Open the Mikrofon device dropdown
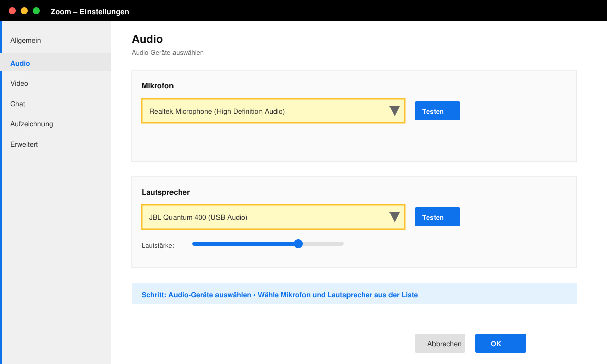This screenshot has width=607, height=364. [x=273, y=111]
